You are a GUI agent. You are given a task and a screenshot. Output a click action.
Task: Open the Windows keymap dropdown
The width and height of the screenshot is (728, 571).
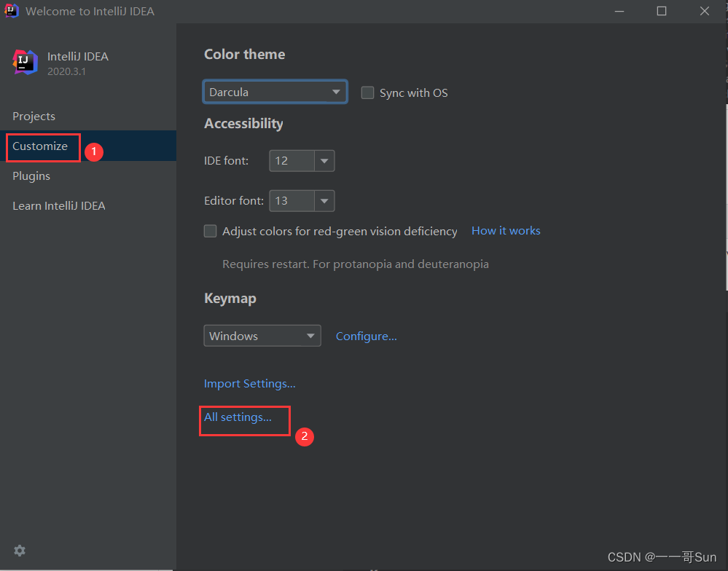262,336
